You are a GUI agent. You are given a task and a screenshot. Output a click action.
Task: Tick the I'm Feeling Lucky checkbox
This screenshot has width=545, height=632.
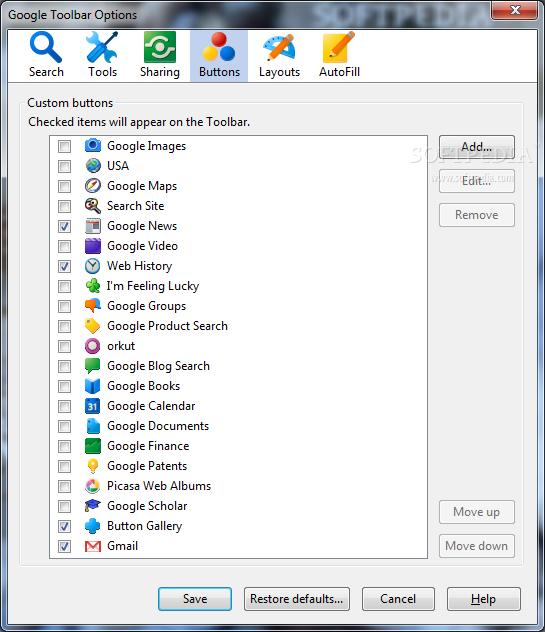tap(64, 286)
